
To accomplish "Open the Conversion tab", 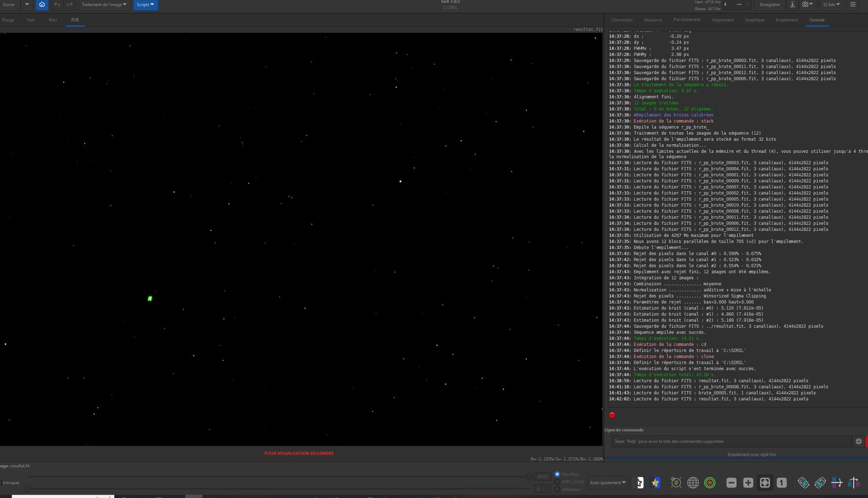I will click(x=622, y=20).
